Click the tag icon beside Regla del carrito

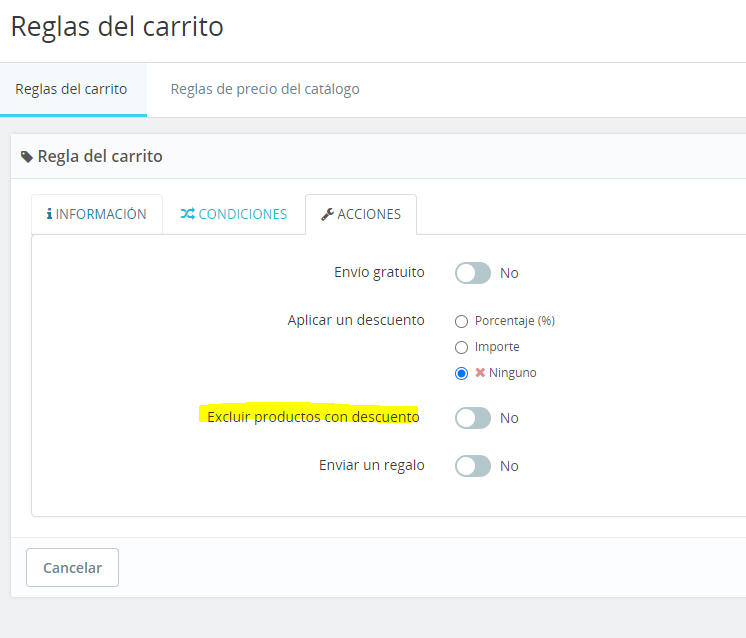27,157
